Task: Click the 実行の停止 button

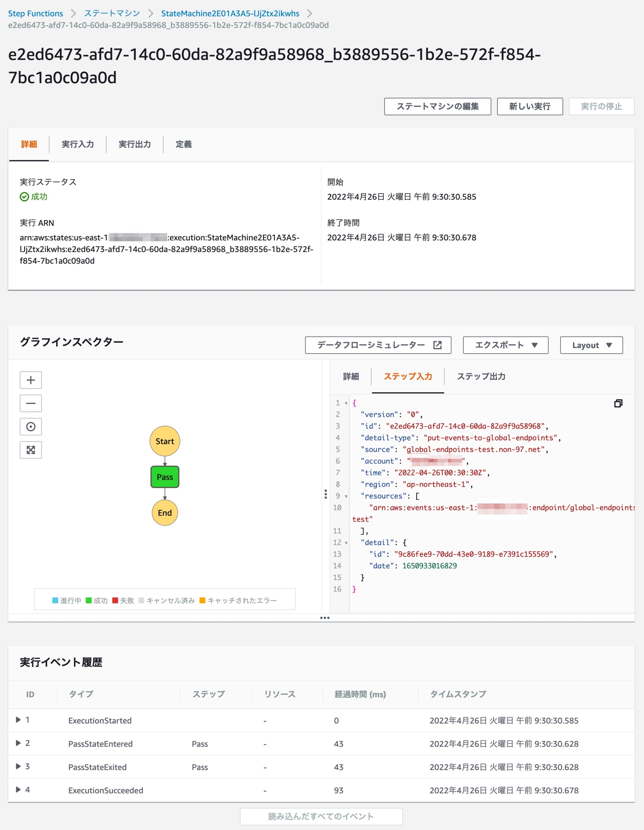Action: 602,106
